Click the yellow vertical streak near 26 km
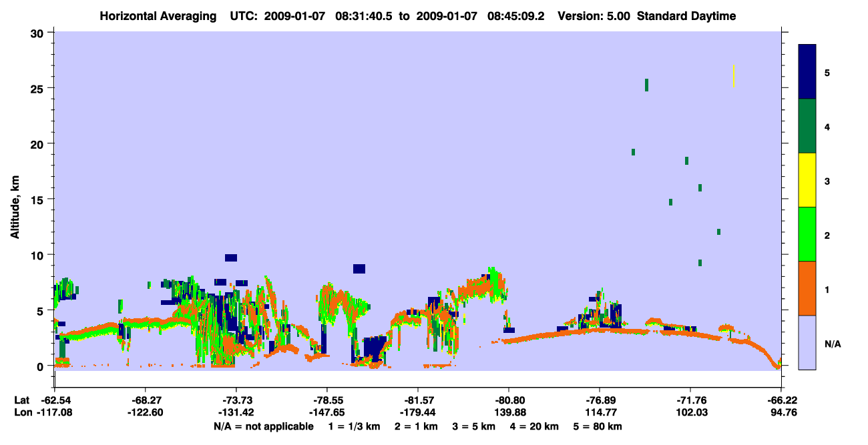This screenshot has height=445, width=868. tap(733, 76)
